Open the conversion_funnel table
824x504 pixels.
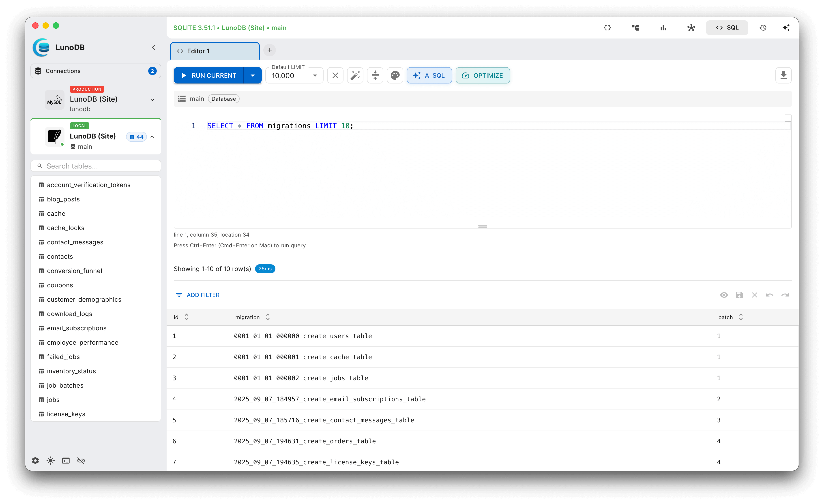tap(96, 271)
